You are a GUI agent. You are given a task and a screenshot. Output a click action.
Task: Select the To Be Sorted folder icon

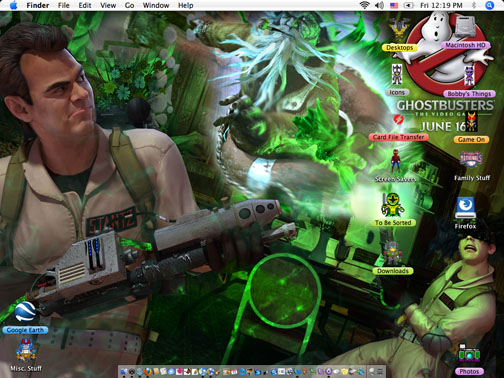pyautogui.click(x=393, y=205)
